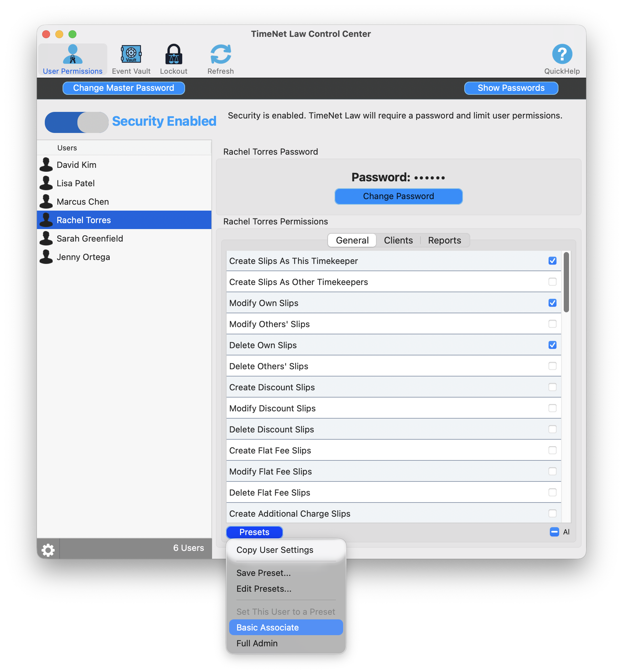
Task: Click the Change Password button
Action: tap(398, 196)
